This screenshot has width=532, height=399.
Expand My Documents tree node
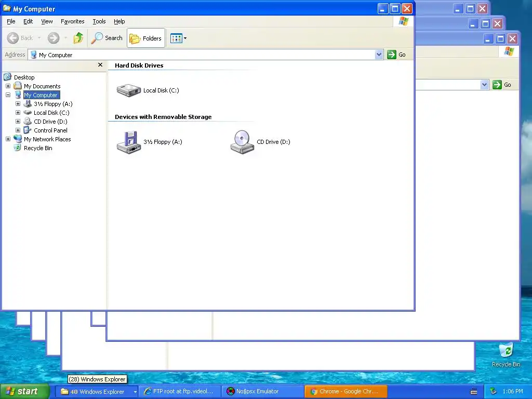point(8,86)
